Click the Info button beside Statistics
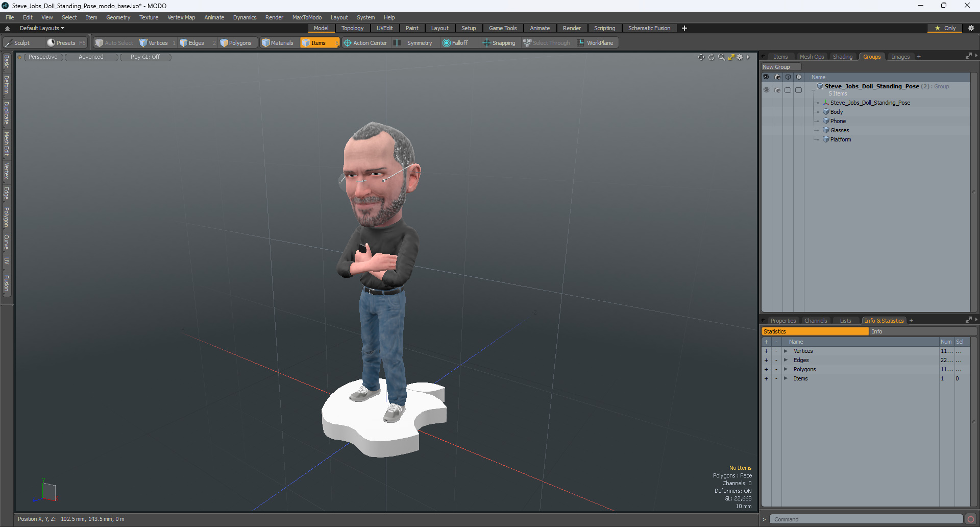Viewport: 980px width, 527px height. (923, 331)
